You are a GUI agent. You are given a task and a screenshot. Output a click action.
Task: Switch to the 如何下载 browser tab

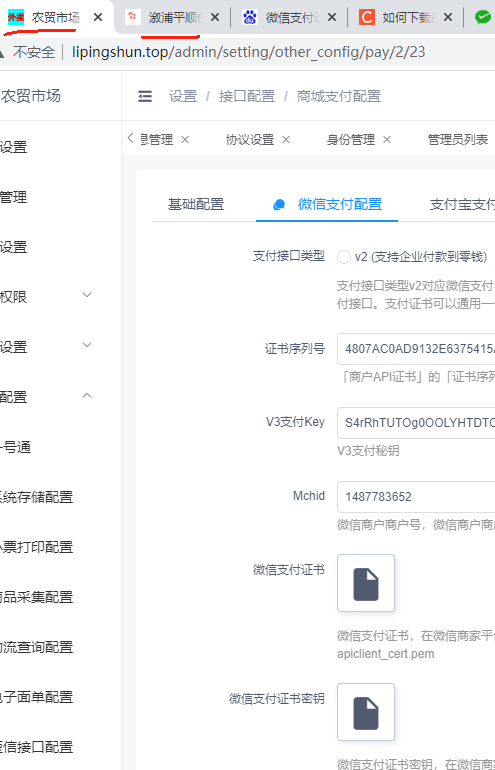[x=409, y=18]
